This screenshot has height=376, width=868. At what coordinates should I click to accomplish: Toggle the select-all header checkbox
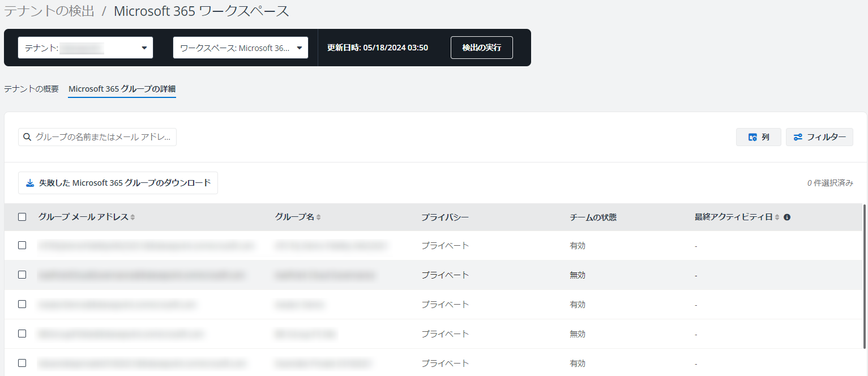(x=22, y=217)
